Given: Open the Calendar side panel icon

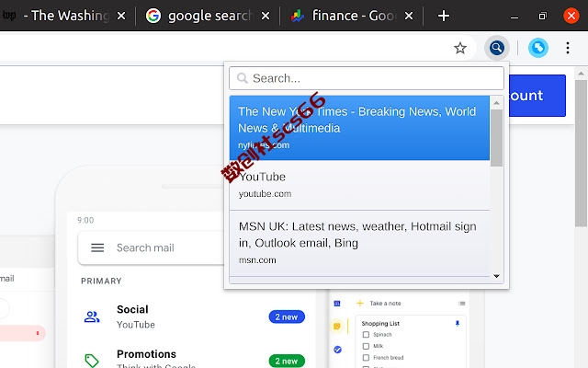Looking at the screenshot, I should (x=337, y=304).
